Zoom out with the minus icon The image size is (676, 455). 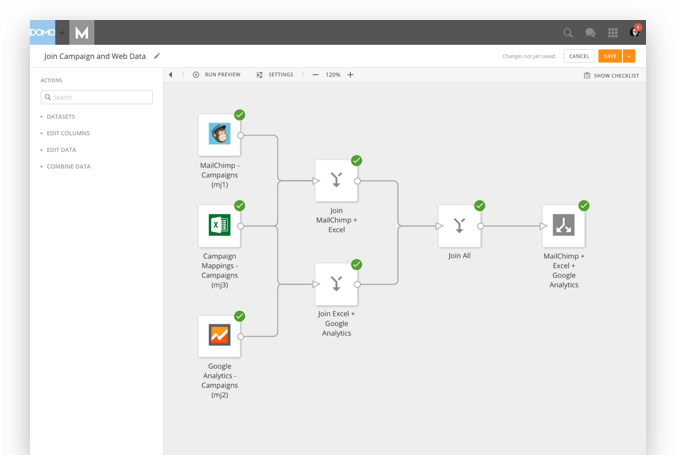pyautogui.click(x=315, y=75)
